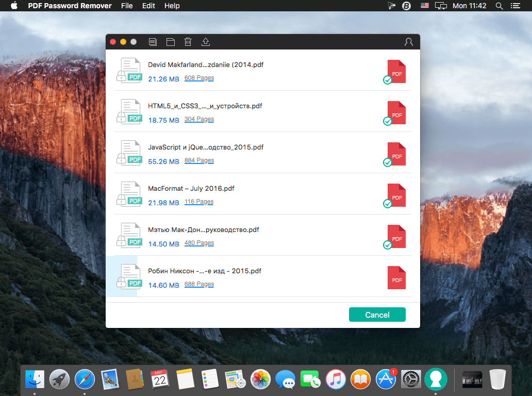The height and width of the screenshot is (396, 532).
Task: Click the display mirroring menu bar icon
Action: pyautogui.click(x=441, y=6)
